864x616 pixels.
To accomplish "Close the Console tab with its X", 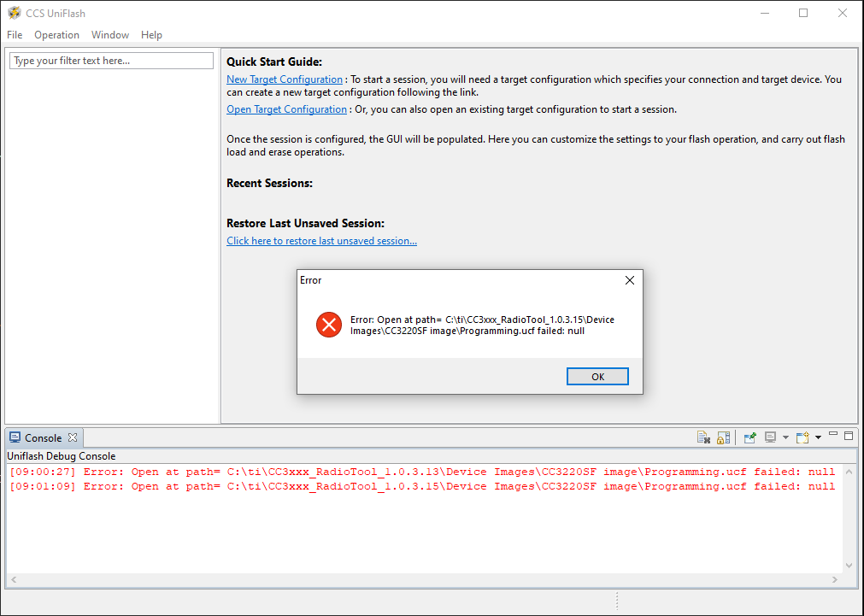I will click(73, 437).
